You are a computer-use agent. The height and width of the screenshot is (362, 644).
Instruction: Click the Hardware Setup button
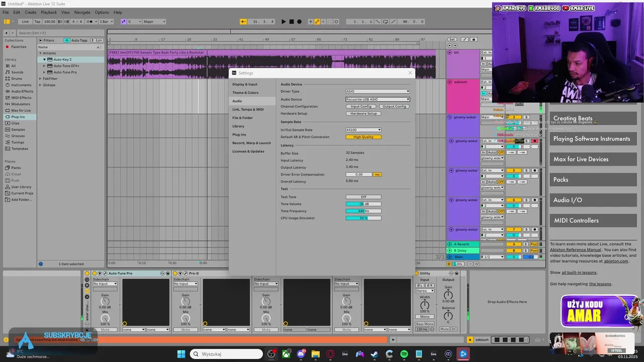(363, 114)
